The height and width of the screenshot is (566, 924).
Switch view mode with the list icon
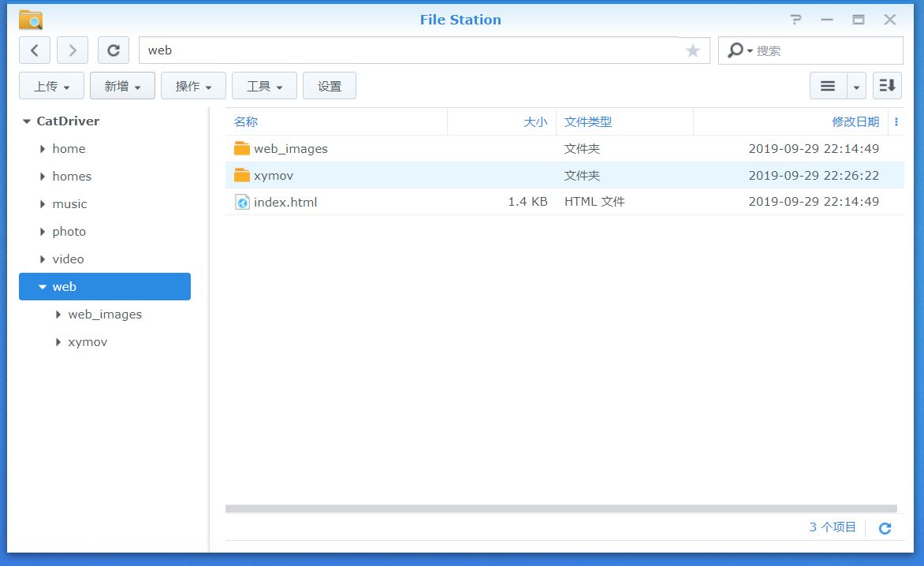pos(826,85)
